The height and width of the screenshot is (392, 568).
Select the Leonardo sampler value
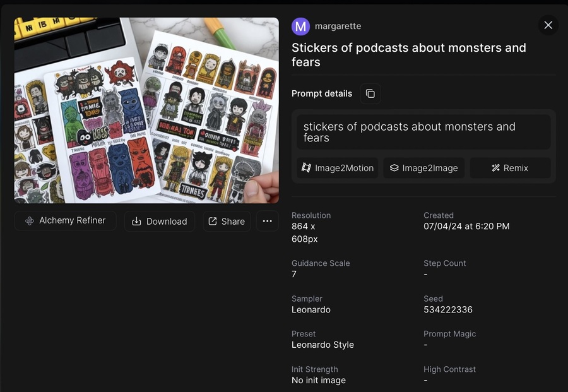click(311, 310)
